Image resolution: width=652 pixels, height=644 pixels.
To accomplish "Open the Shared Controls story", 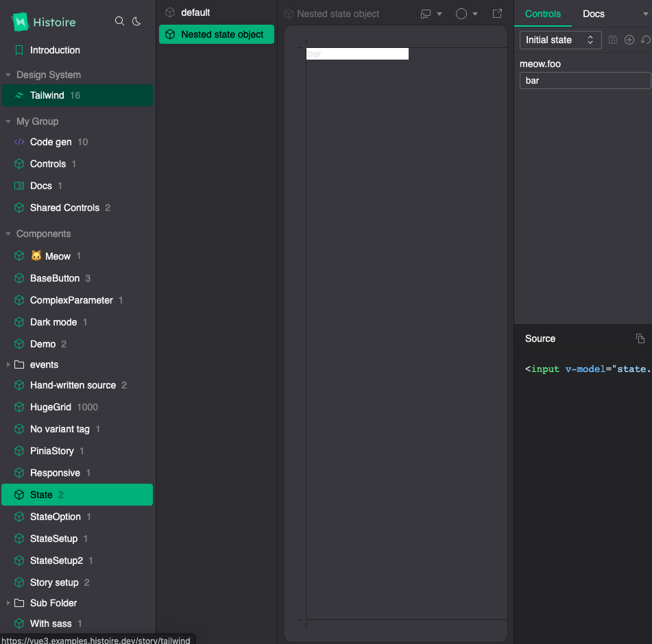I will 77,208.
